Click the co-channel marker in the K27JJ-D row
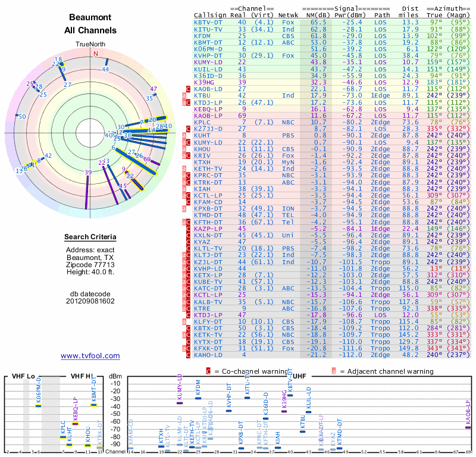The width and height of the screenshot is (476, 457). [x=188, y=129]
